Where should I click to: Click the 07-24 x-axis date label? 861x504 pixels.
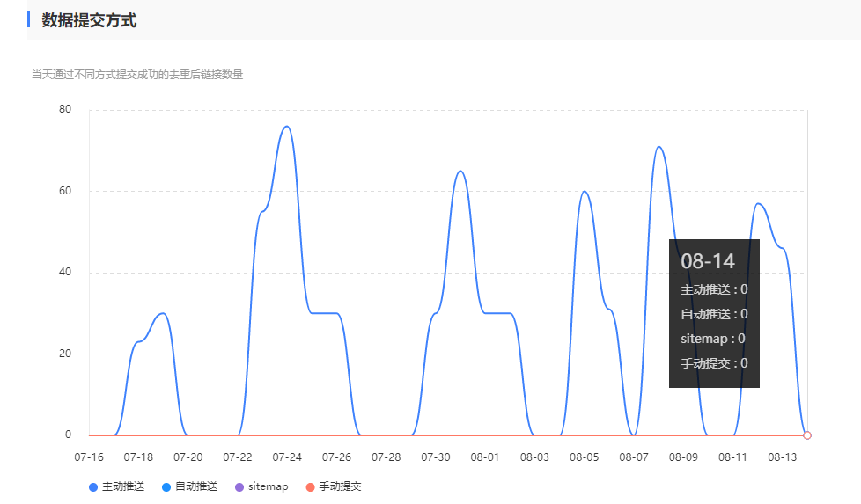287,457
